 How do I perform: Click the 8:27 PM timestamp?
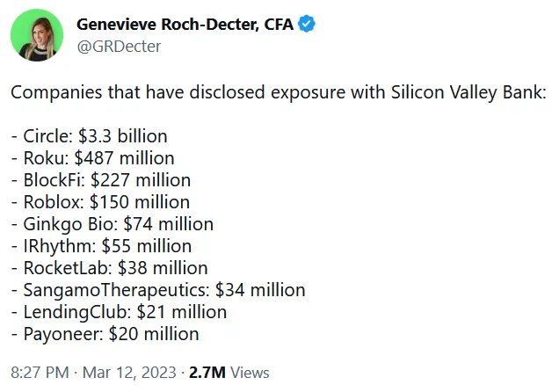(x=40, y=373)
